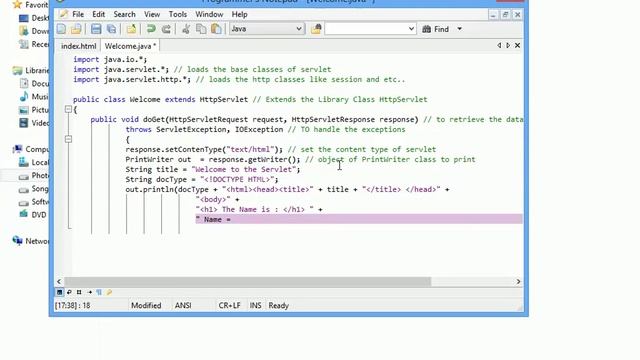Click the CR+LF line ending status entry
Viewport: 640px width, 360px height.
(229, 305)
